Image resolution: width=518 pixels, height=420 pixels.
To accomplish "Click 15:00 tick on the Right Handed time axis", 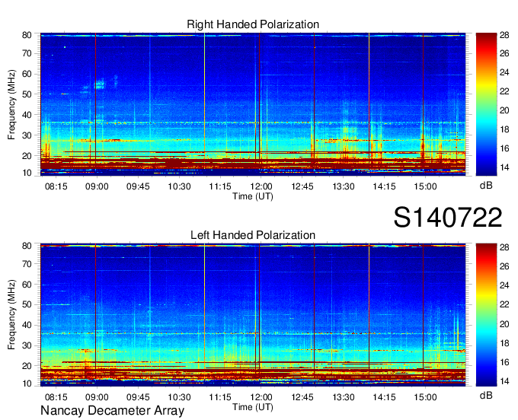I will [426, 186].
